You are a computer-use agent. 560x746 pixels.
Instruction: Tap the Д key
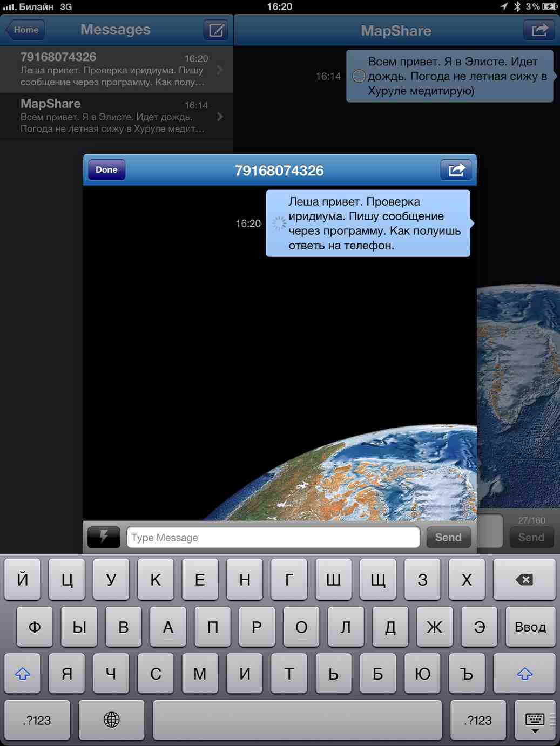point(390,627)
